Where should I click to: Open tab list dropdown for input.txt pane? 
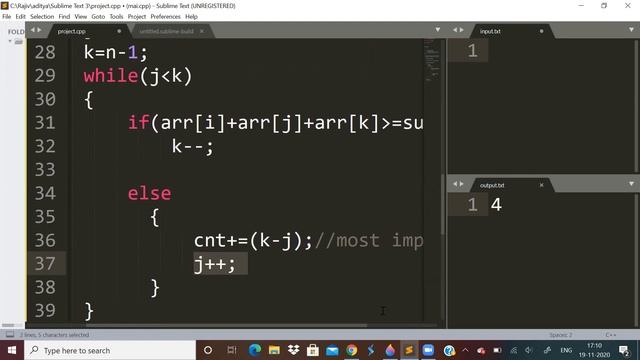click(x=631, y=30)
